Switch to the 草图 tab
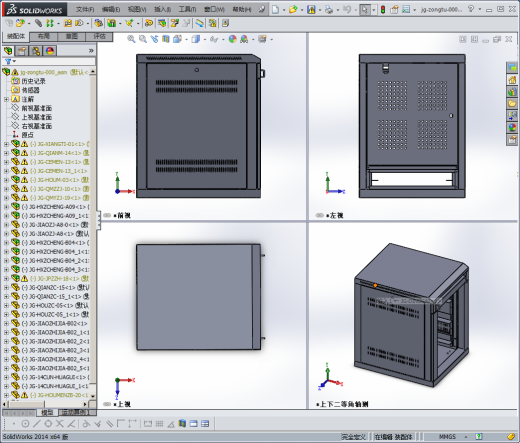The width and height of the screenshot is (520, 443). [72, 36]
